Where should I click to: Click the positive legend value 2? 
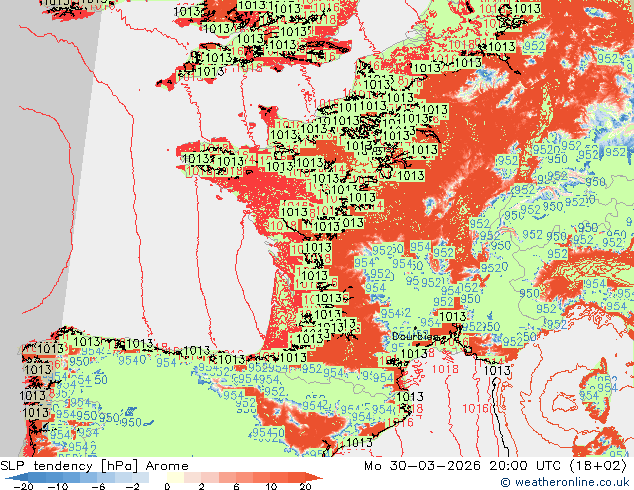[x=201, y=486]
